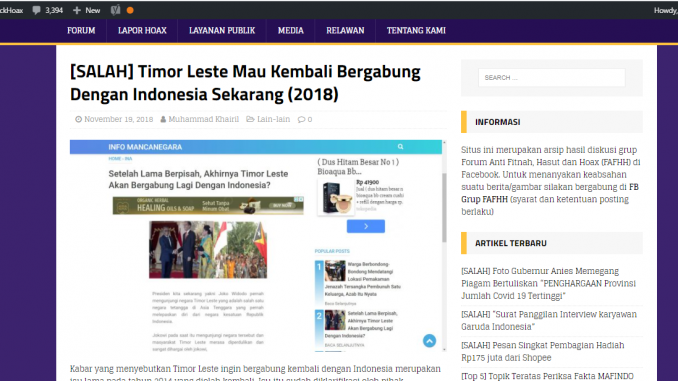Image resolution: width=678 pixels, height=381 pixels.
Task: Focus the SEARCH input field in sidebar
Action: tap(552, 77)
